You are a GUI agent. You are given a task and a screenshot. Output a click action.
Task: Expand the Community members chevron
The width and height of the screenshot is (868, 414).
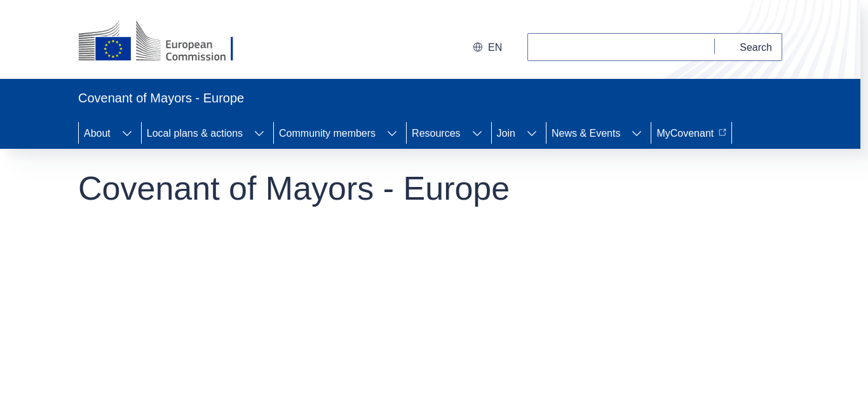coord(392,133)
